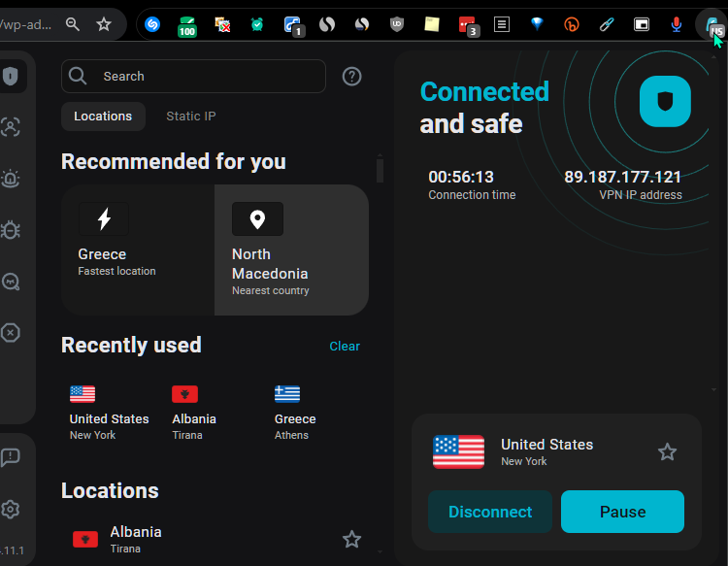Image resolution: width=728 pixels, height=566 pixels.
Task: Click the link chain extension icon
Action: coord(607,24)
